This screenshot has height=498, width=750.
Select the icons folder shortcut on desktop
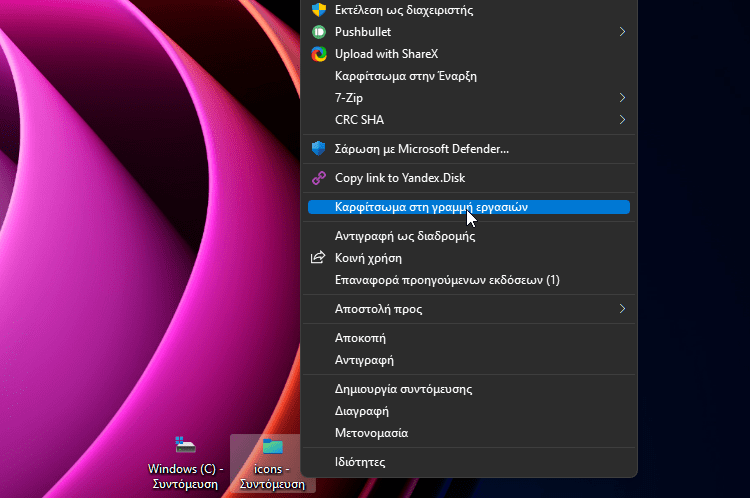[x=273, y=446]
